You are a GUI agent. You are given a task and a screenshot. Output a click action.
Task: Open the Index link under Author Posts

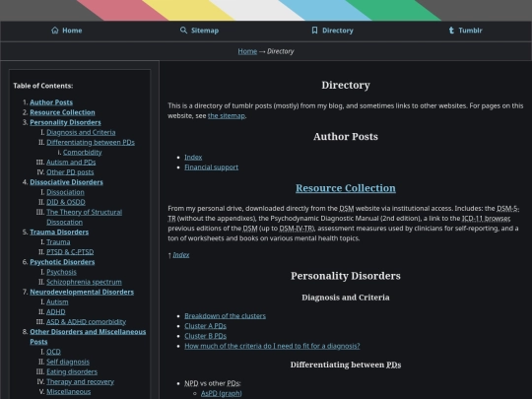(x=193, y=157)
